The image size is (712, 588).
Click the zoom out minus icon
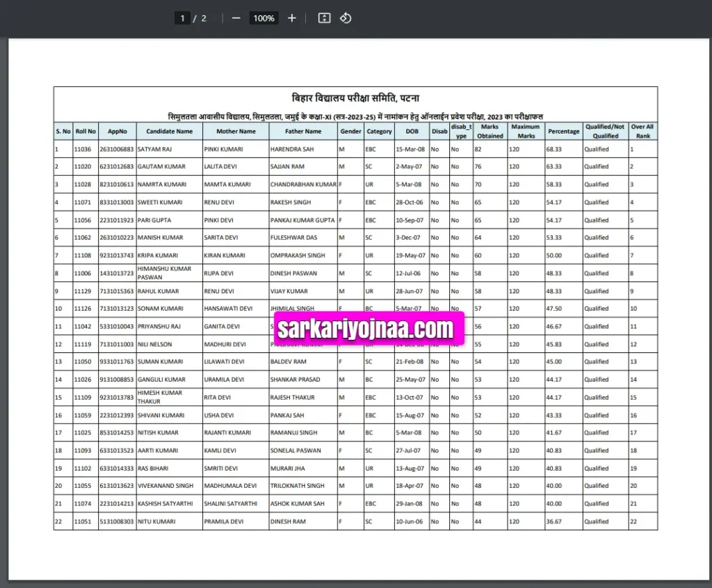[236, 18]
